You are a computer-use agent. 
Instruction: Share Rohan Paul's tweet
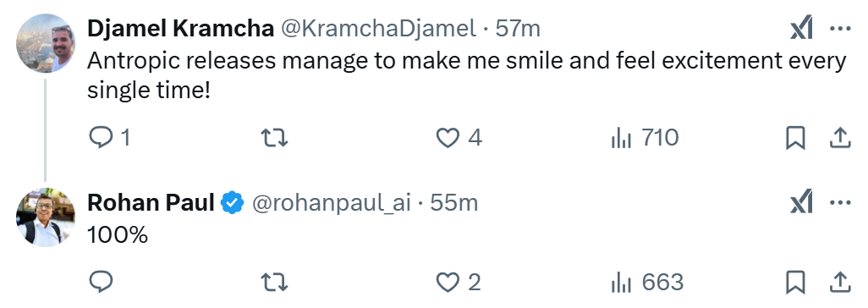point(839,283)
